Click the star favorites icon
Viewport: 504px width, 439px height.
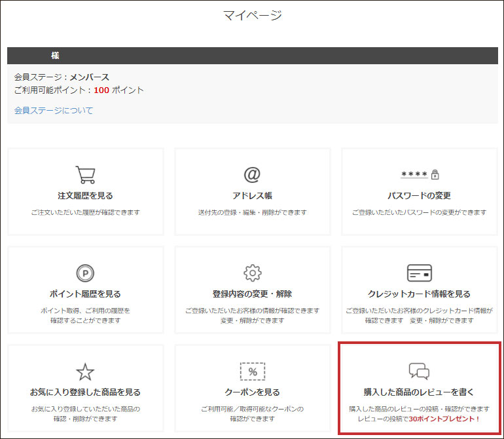click(x=85, y=372)
